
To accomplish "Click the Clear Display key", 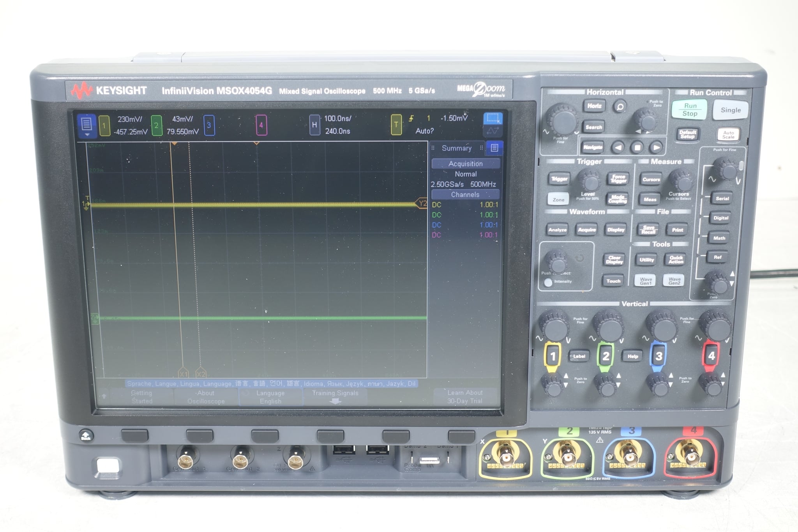I will (614, 260).
